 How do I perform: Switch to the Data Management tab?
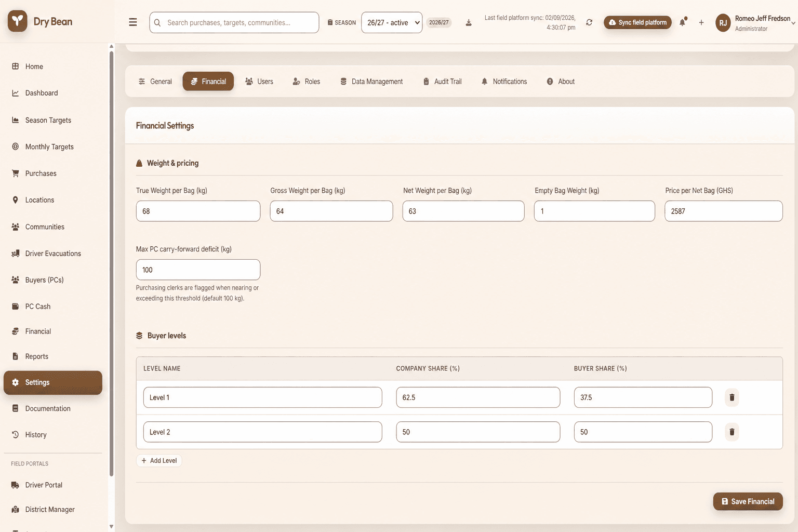point(371,82)
